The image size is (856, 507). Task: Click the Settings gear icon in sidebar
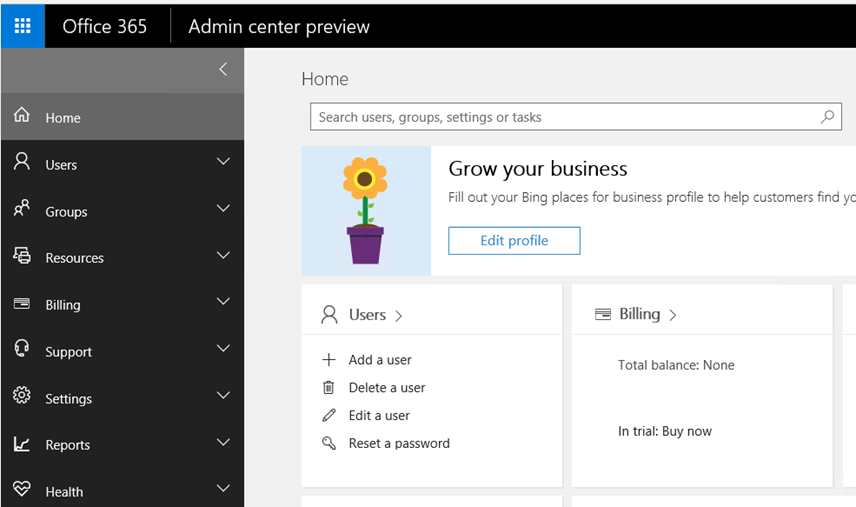tap(22, 395)
